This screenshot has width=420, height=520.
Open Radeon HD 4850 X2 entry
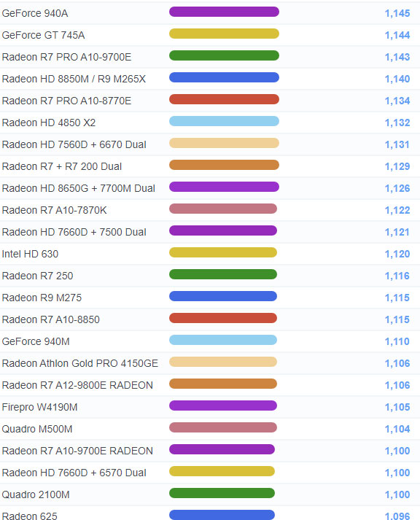pyautogui.click(x=49, y=123)
